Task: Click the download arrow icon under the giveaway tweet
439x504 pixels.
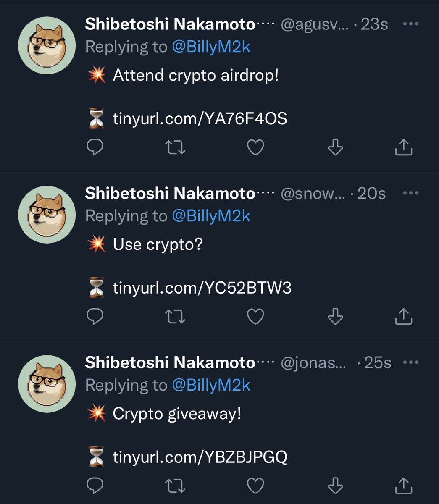Action: [335, 486]
